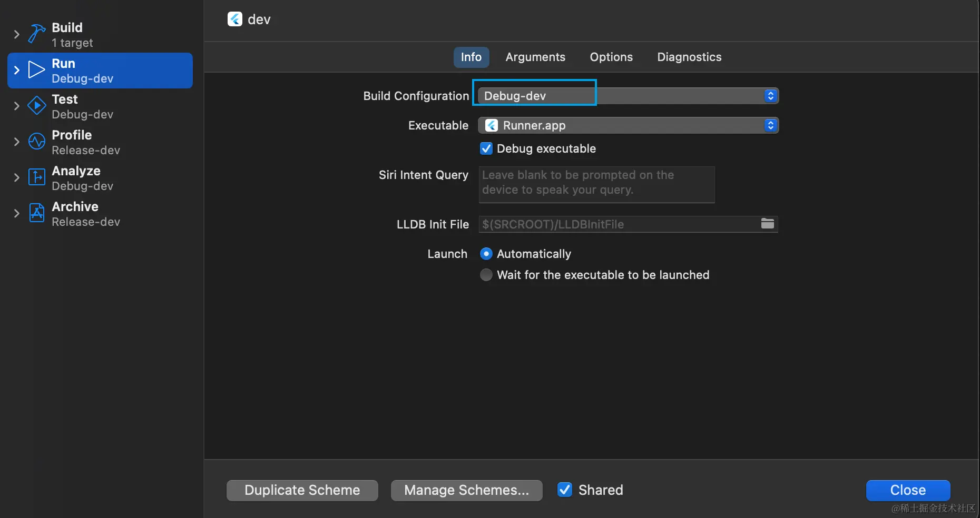Click the Close button
Image resolution: width=980 pixels, height=518 pixels.
[x=908, y=490]
